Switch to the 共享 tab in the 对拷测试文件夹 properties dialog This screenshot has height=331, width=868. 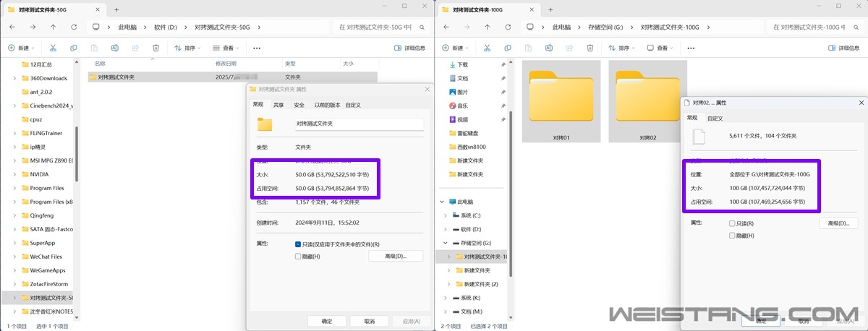(x=278, y=105)
